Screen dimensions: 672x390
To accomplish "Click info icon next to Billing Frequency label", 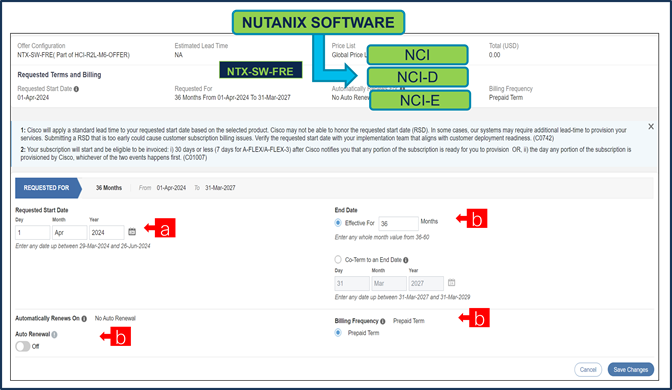I will 383,321.
